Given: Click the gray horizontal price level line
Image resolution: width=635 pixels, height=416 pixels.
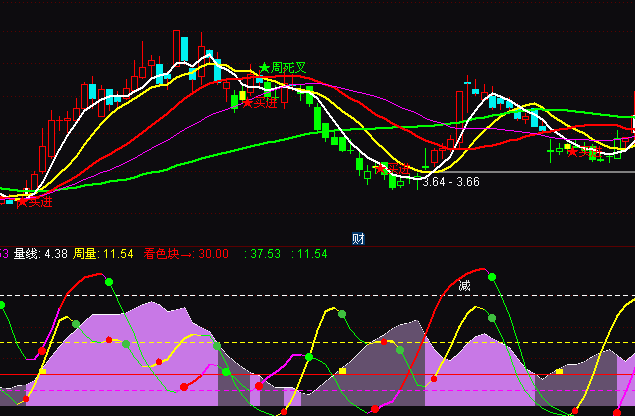Looking at the screenshot, I should pos(560,173).
